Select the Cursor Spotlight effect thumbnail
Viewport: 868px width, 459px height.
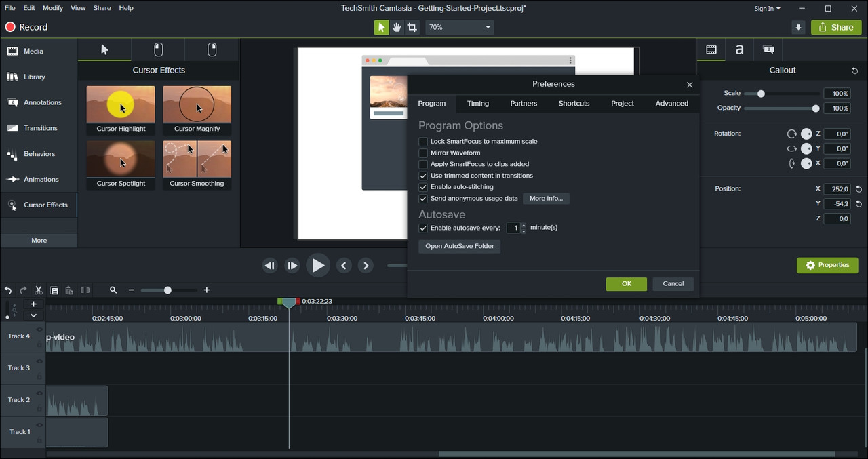click(121, 165)
